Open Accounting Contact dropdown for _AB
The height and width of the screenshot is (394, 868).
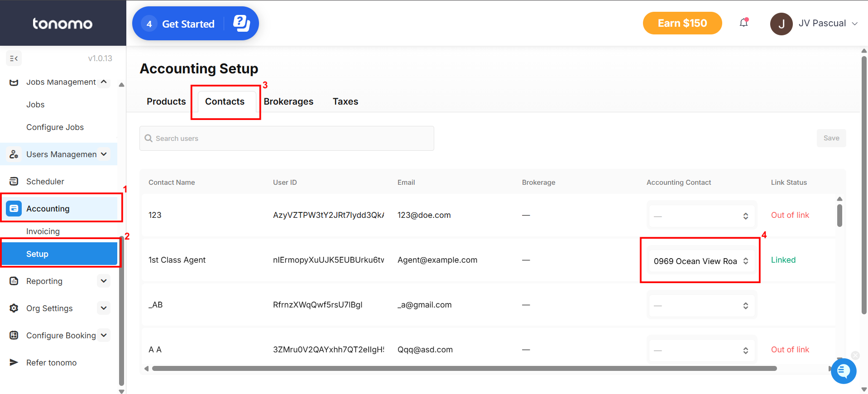click(701, 306)
